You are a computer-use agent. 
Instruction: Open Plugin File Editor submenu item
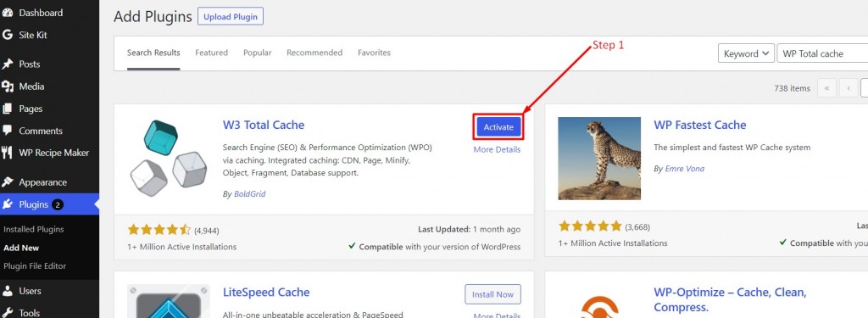(35, 266)
